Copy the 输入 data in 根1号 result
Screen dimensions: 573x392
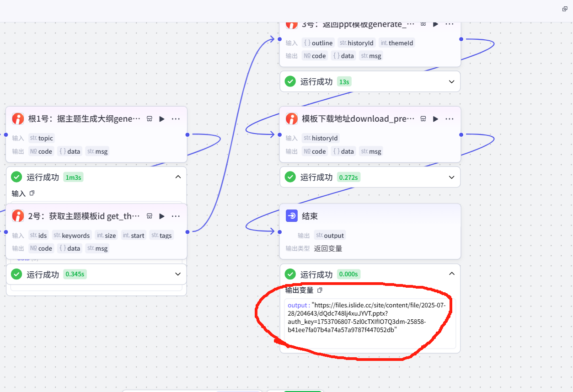click(x=32, y=193)
